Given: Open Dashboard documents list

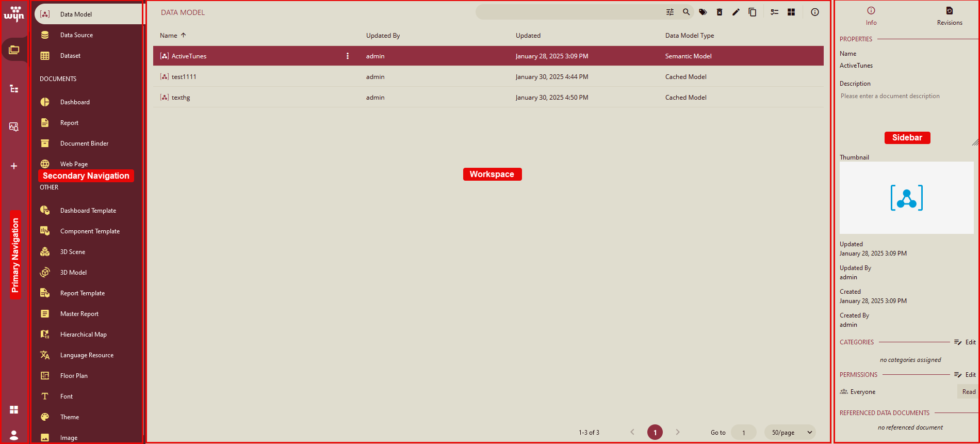Looking at the screenshot, I should pyautogui.click(x=75, y=102).
